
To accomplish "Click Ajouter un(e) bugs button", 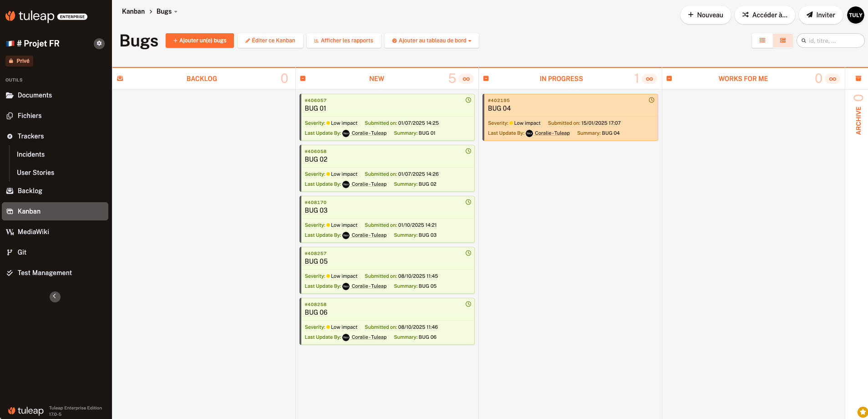I will coord(200,41).
